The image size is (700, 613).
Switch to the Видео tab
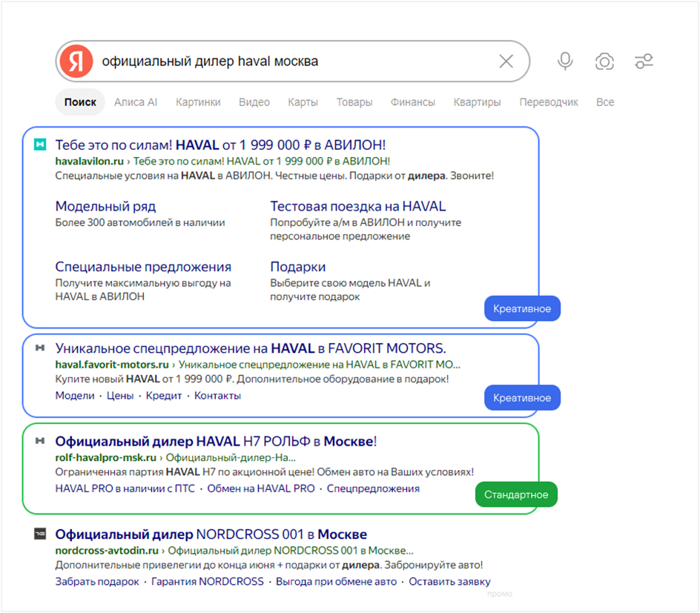(254, 102)
